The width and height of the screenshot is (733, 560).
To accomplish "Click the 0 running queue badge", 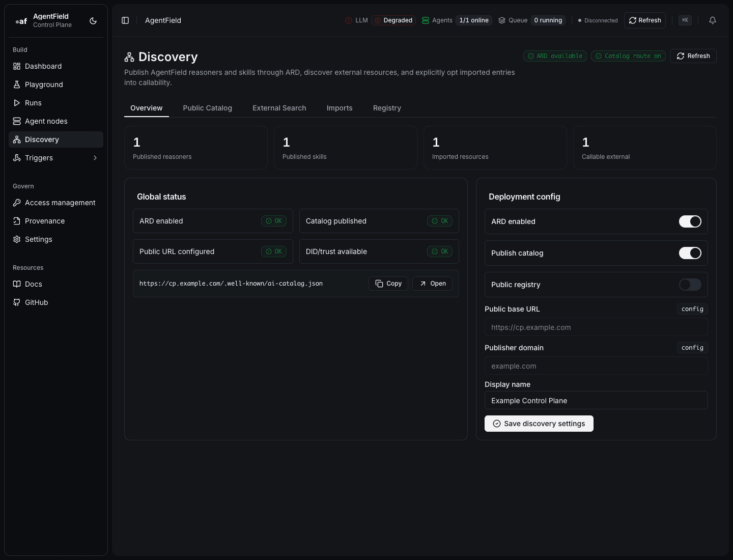I will [548, 20].
